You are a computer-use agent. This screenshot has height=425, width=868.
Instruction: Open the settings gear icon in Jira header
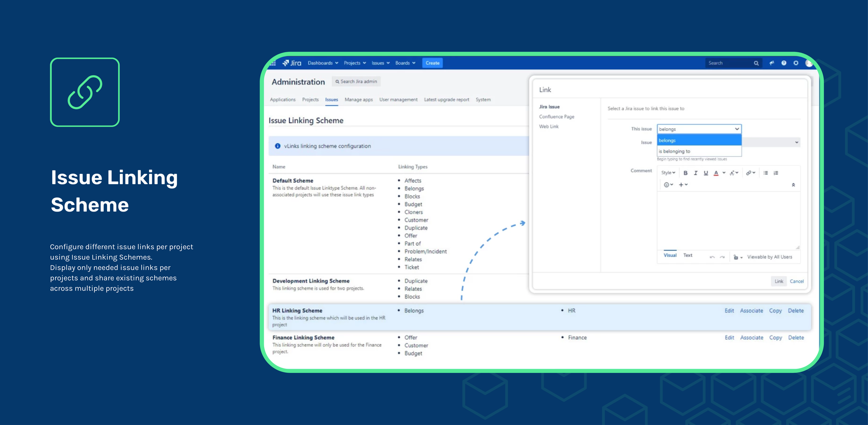click(x=796, y=63)
